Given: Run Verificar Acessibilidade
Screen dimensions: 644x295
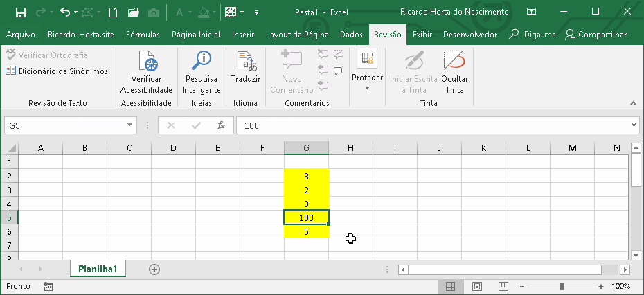Looking at the screenshot, I should click(x=146, y=72).
